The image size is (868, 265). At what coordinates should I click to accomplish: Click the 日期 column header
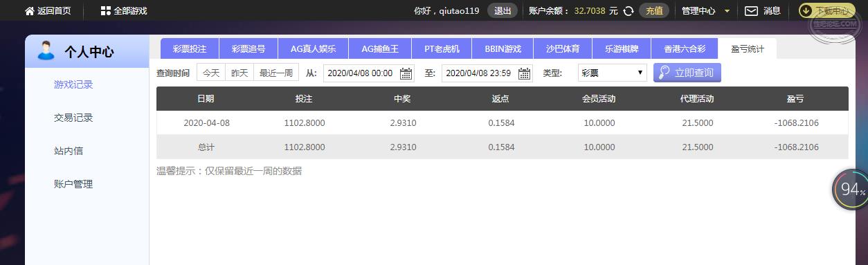tap(206, 99)
